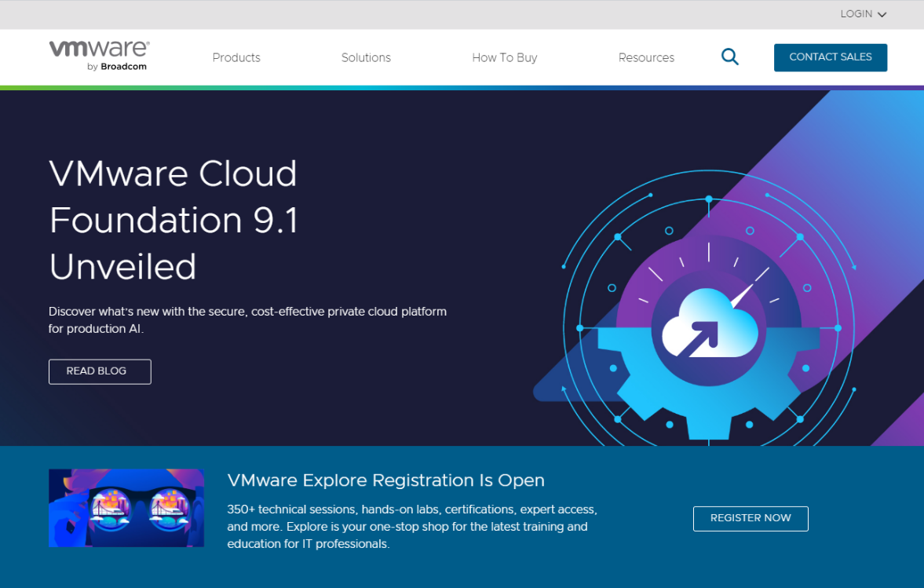924x588 pixels.
Task: Click the CONTACT SALES button
Action: click(831, 57)
